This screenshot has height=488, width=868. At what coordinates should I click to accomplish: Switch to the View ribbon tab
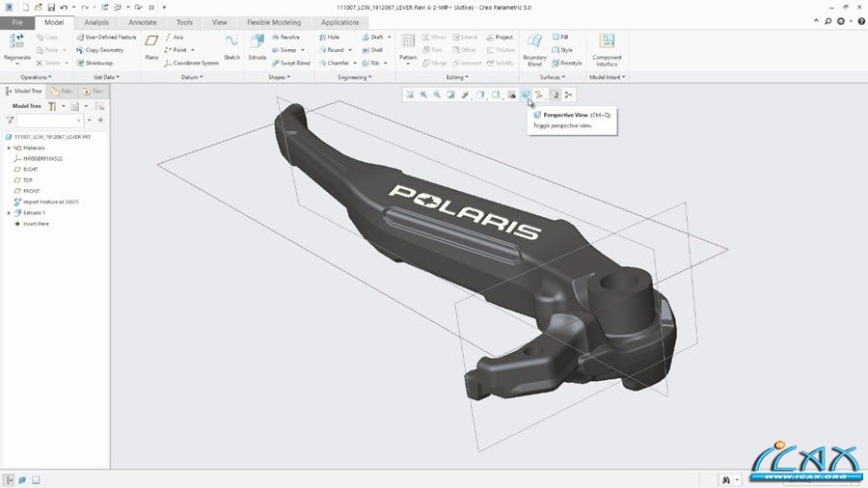(x=219, y=23)
